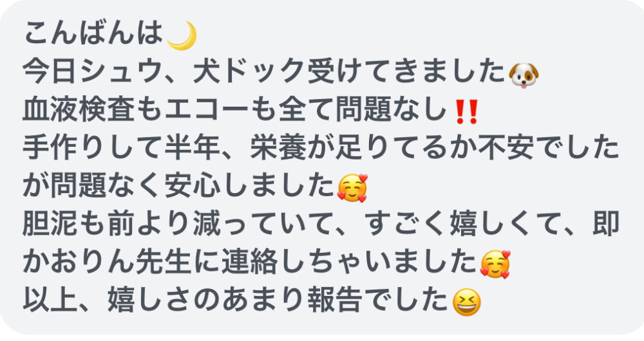
Task: Click the heart-face emoji after 安心しました
Action: pyautogui.click(x=352, y=188)
